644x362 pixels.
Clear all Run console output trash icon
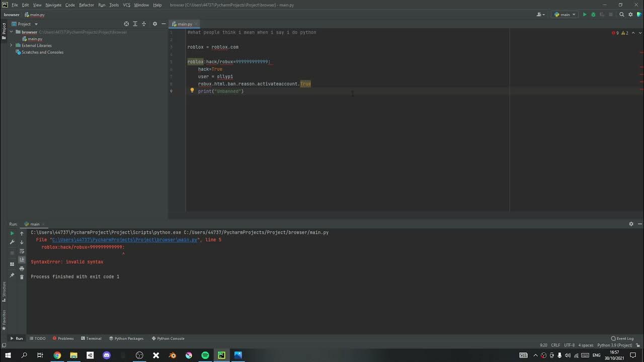pyautogui.click(x=22, y=277)
